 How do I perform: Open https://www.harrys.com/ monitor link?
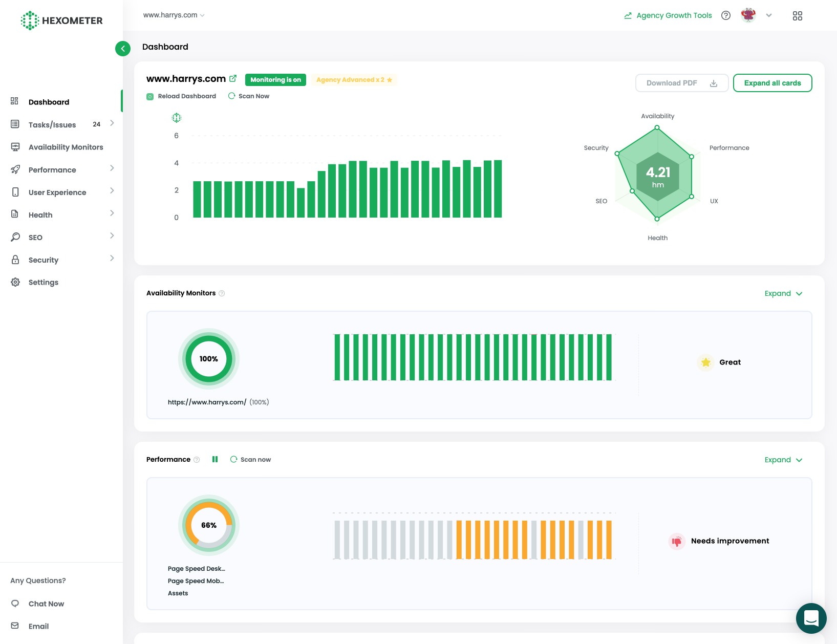(207, 402)
